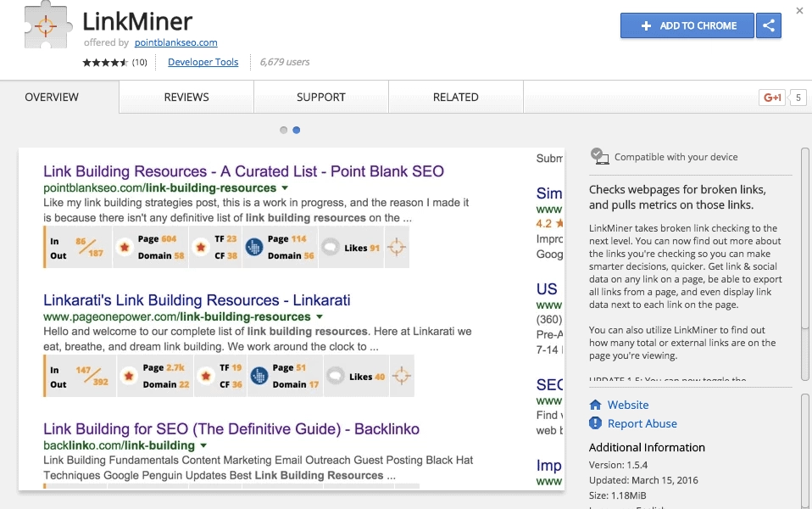Click the share icon button
The image size is (812, 509).
pyautogui.click(x=769, y=25)
